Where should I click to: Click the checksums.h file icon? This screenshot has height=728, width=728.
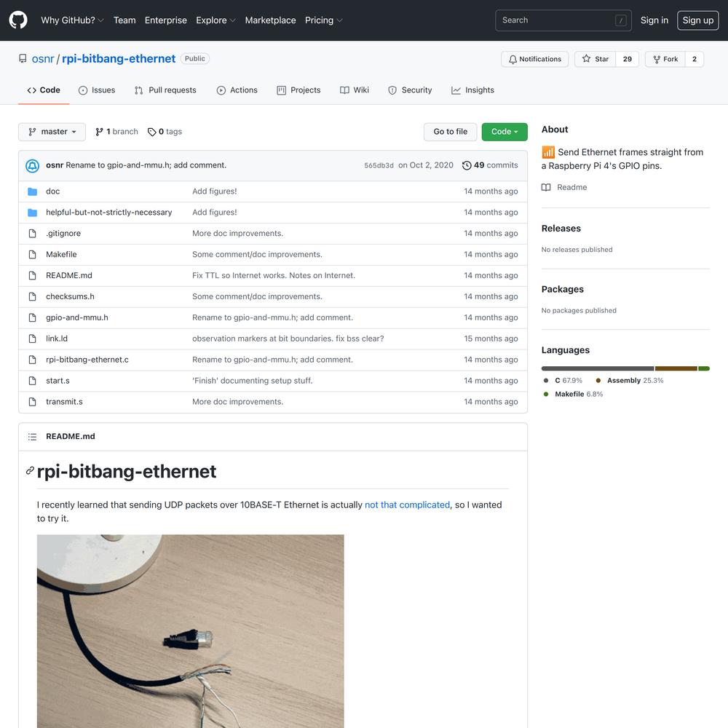coord(32,297)
